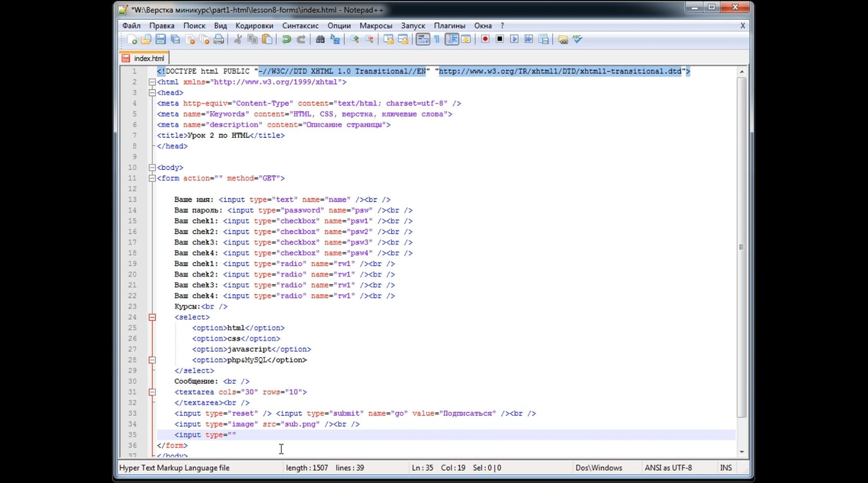Click the fold marker on line 28
This screenshot has width=868, height=483.
tap(152, 360)
